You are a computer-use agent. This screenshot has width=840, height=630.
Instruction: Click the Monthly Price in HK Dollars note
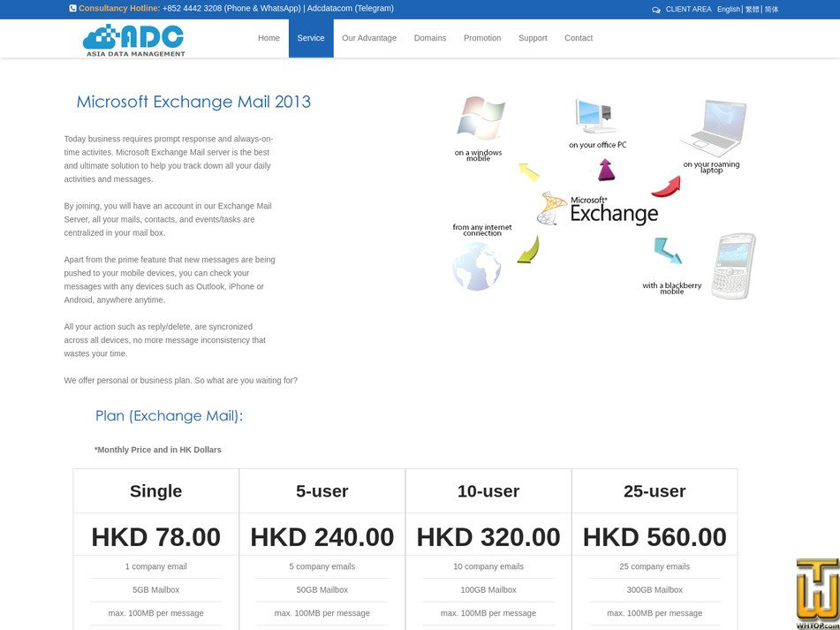158,450
